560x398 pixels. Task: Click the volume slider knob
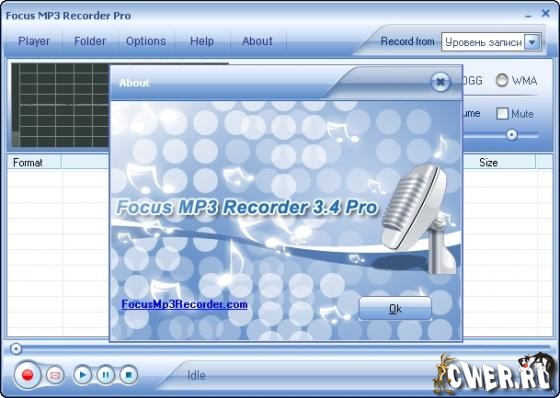tap(512, 135)
